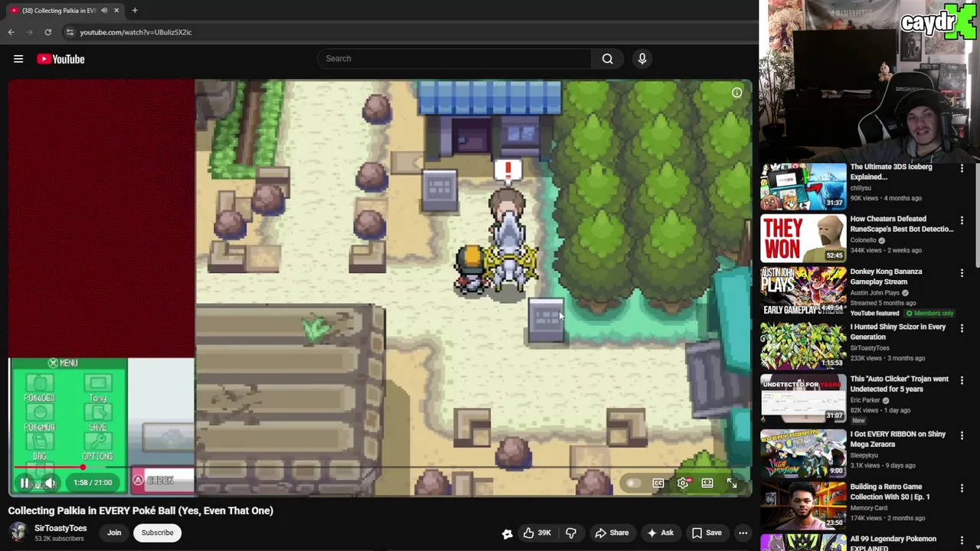
Task: Open I Hunted Shiny Scizor video title
Action: 898,331
